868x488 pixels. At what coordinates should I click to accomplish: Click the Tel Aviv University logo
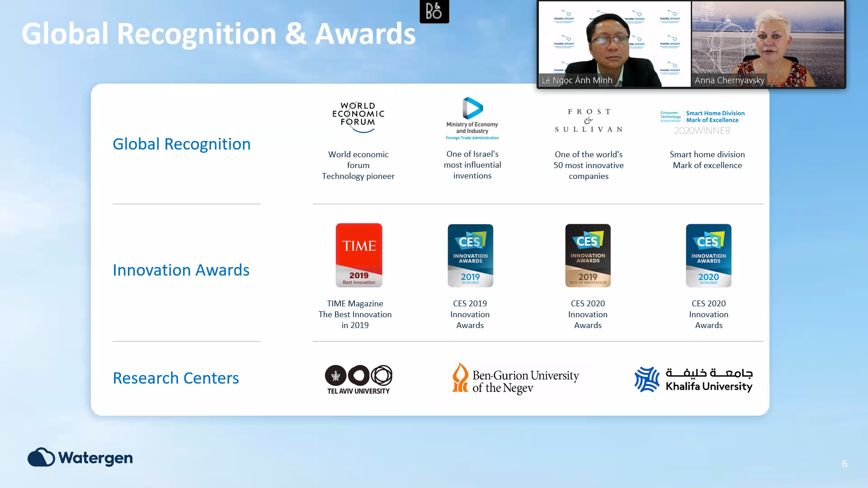click(359, 380)
